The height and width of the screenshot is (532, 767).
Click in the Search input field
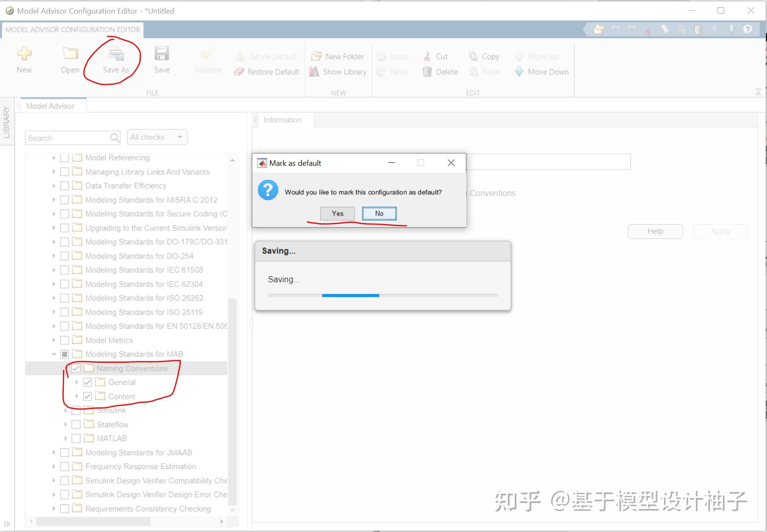tap(67, 138)
